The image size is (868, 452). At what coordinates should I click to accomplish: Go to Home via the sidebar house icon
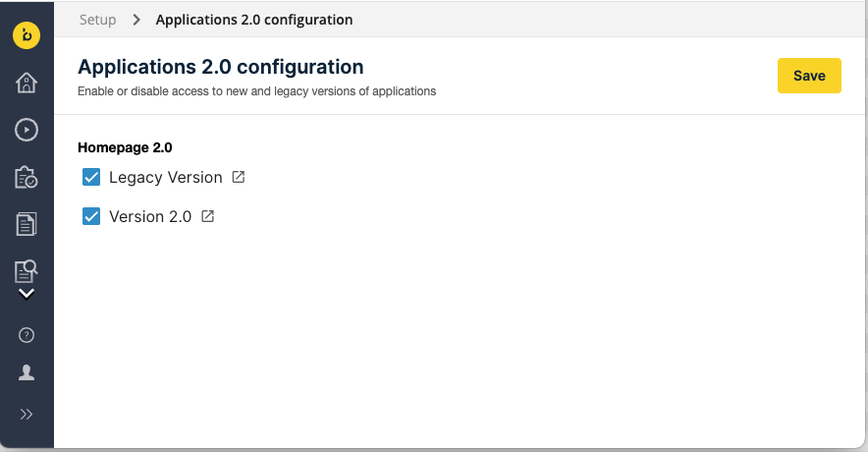(x=27, y=83)
